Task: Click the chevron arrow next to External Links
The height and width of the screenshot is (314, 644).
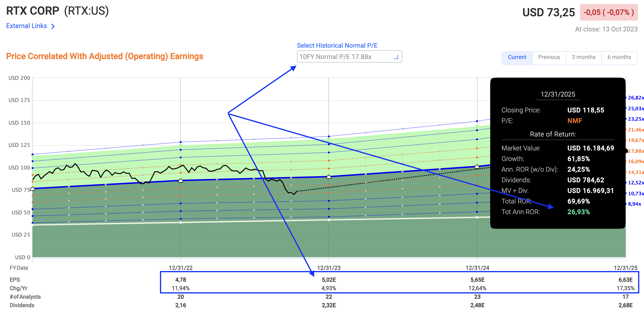Action: pos(53,26)
